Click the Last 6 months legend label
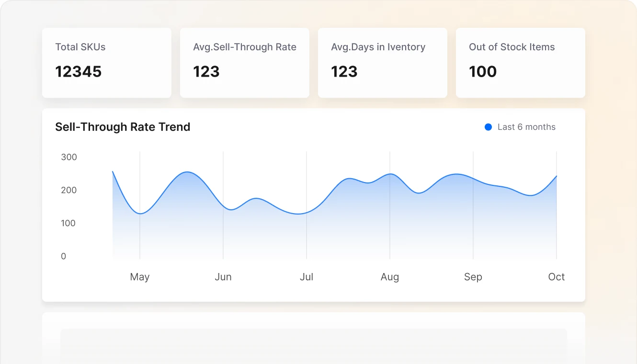This screenshot has width=637, height=364. [526, 127]
